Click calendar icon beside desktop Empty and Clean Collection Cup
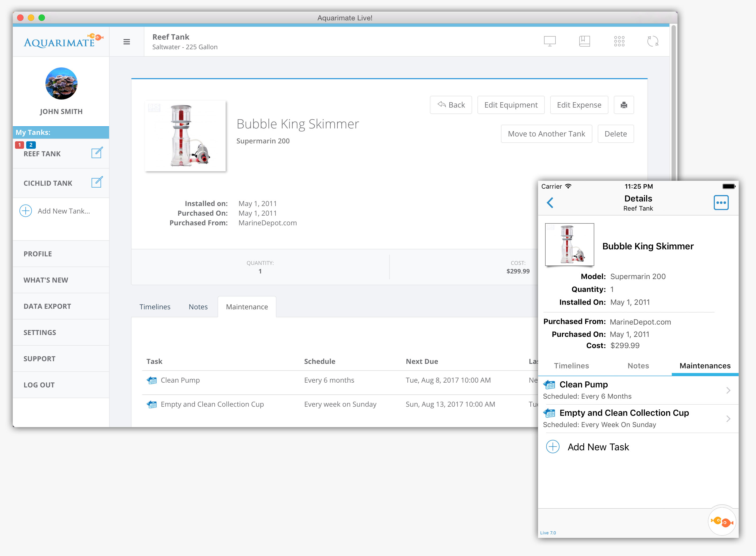 [x=152, y=404]
